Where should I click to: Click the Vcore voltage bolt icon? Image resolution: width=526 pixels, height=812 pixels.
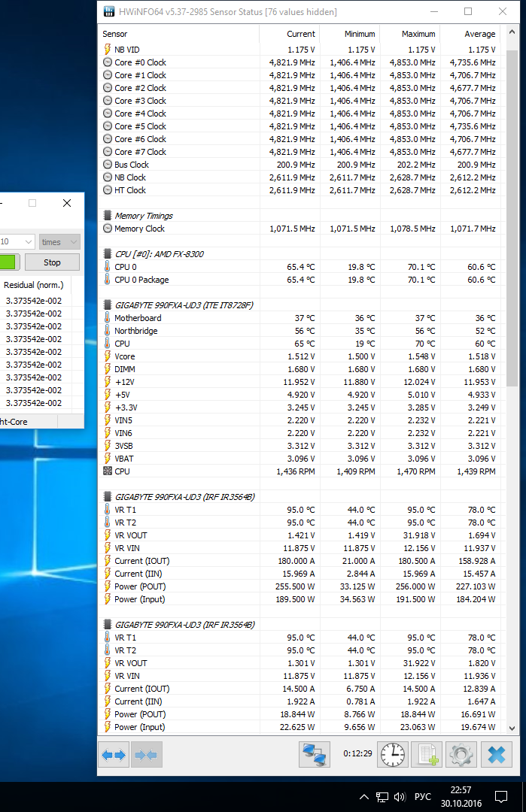(x=108, y=356)
